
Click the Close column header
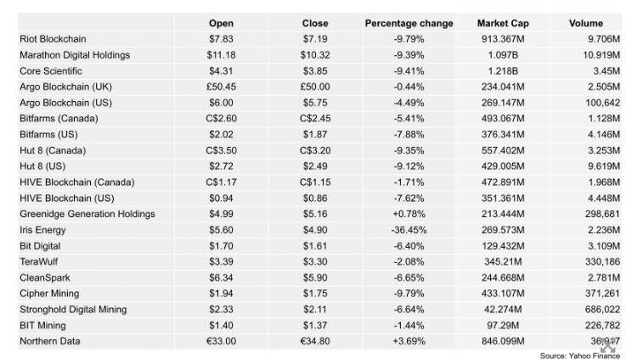point(314,23)
